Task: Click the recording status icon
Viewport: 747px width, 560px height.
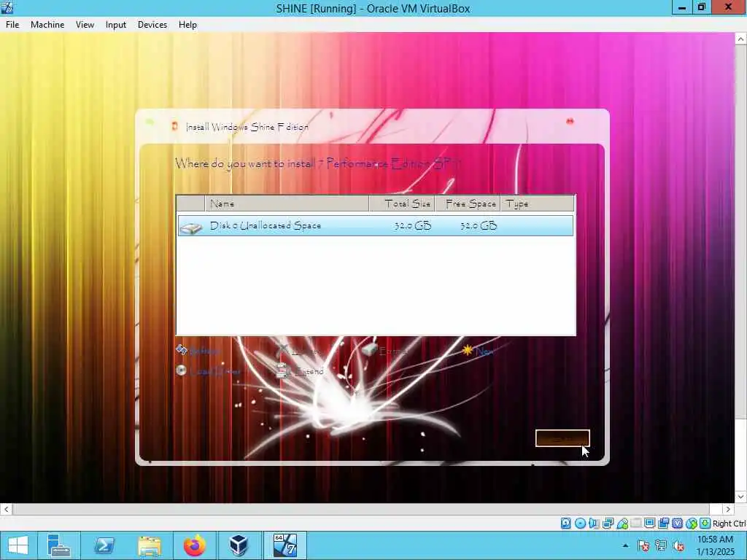Action: [x=663, y=524]
